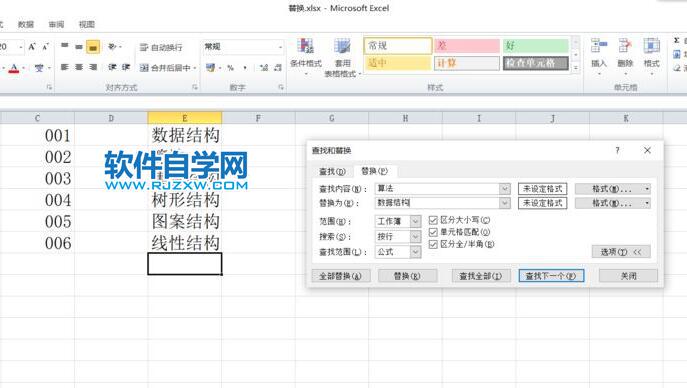Center cell text horizontally
This screenshot has width=687, height=388.
79,67
